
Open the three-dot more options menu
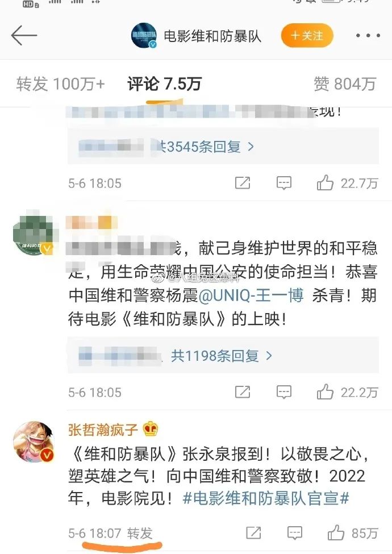pos(368,35)
